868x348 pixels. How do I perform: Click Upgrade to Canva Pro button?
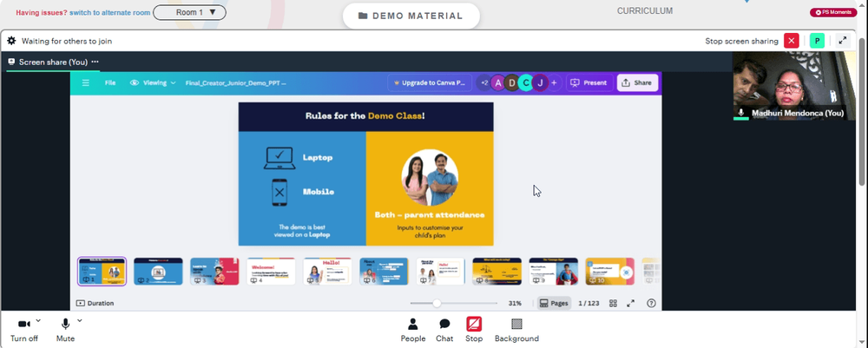[x=430, y=83]
